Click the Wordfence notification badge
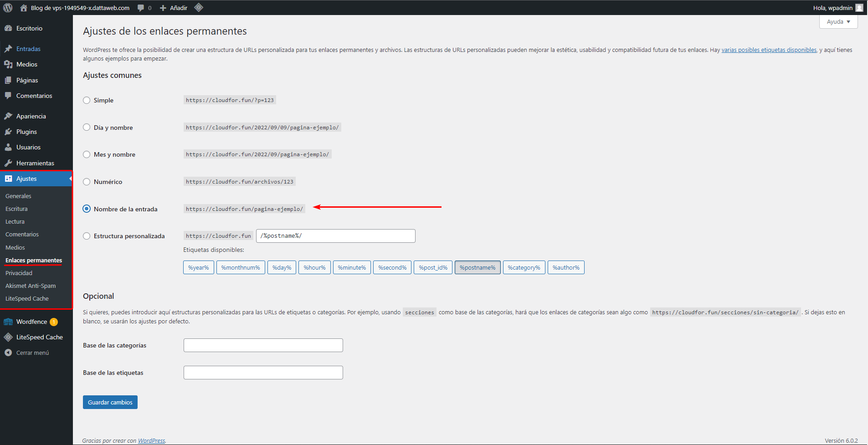This screenshot has height=445, width=868. (x=54, y=322)
